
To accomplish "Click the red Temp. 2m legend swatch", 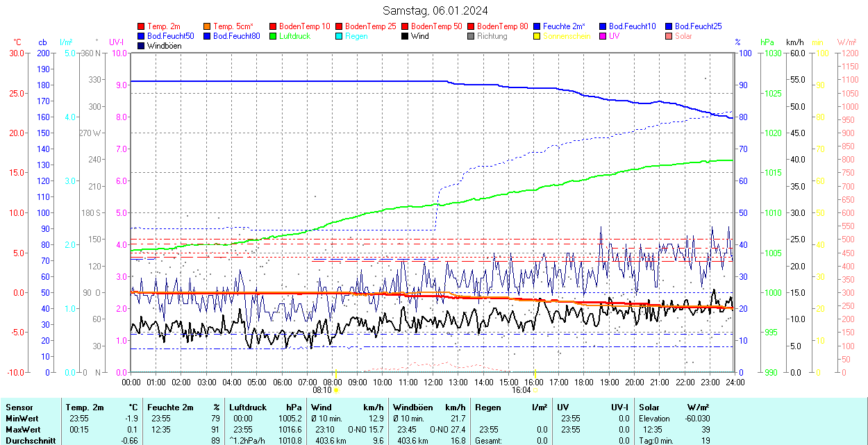I will [x=142, y=26].
